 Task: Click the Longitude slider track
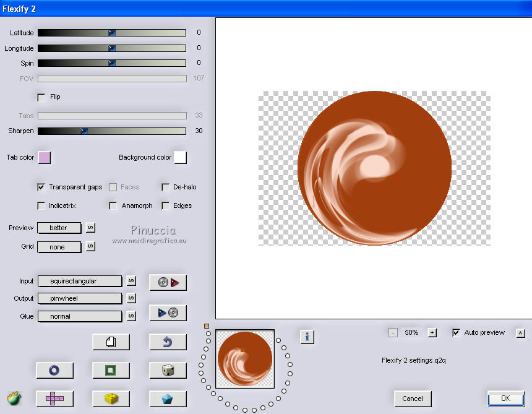tap(112, 48)
